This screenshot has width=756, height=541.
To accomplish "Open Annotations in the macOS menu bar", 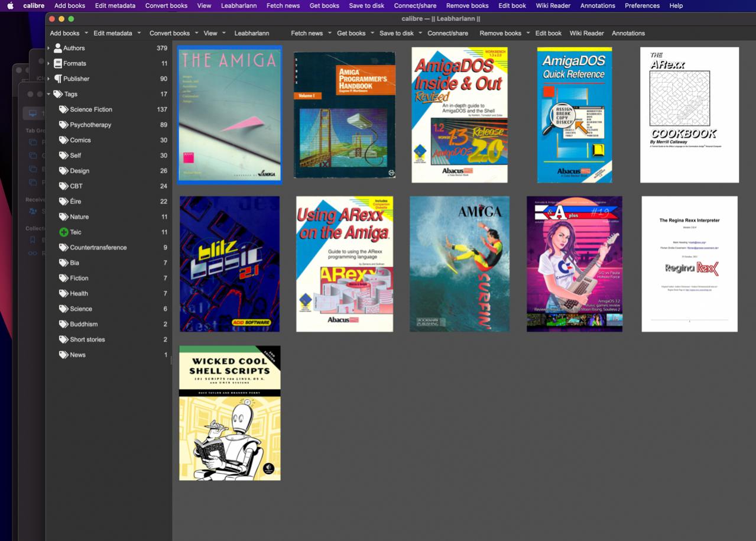I will (598, 5).
